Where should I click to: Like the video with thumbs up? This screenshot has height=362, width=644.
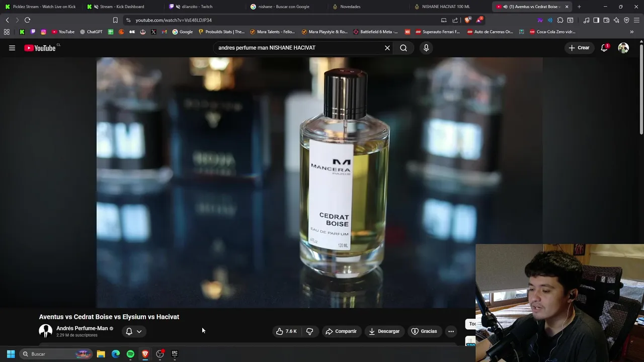pos(286,331)
